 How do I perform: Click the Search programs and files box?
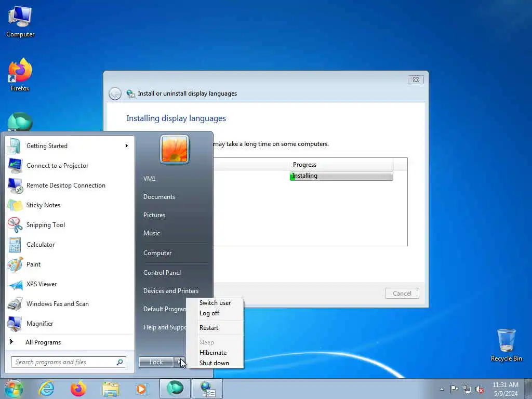tap(69, 362)
